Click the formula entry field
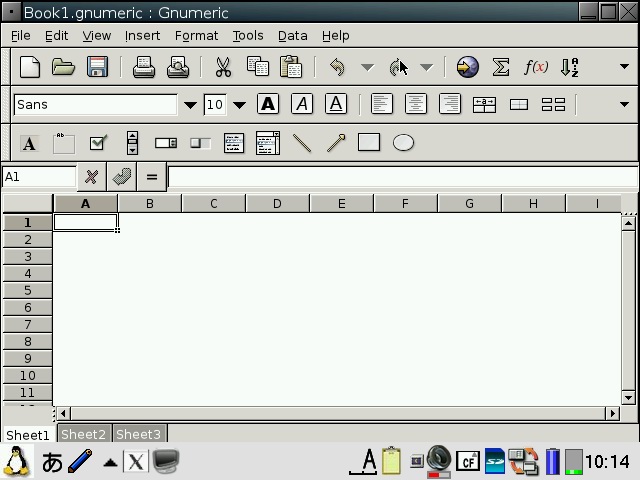The image size is (640, 480). [x=400, y=177]
